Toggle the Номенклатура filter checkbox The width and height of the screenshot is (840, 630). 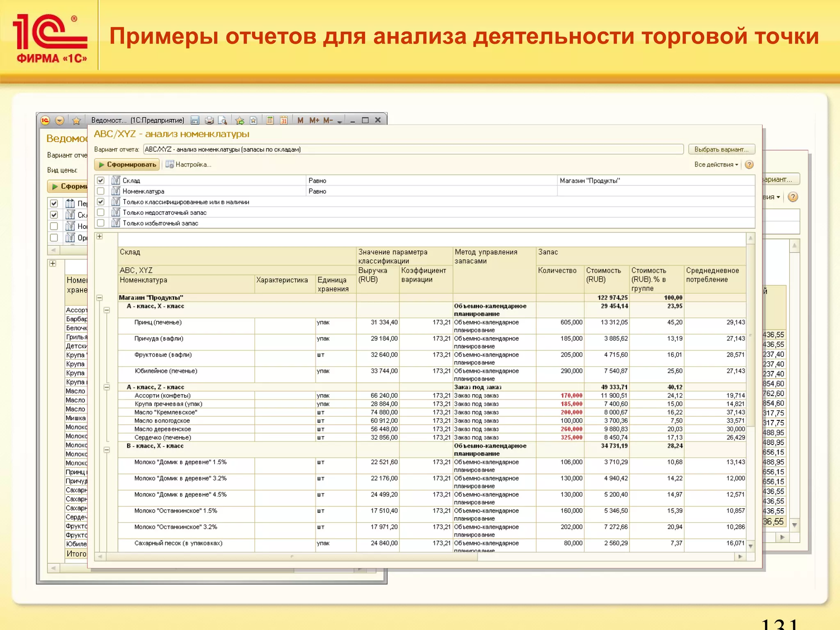click(101, 191)
